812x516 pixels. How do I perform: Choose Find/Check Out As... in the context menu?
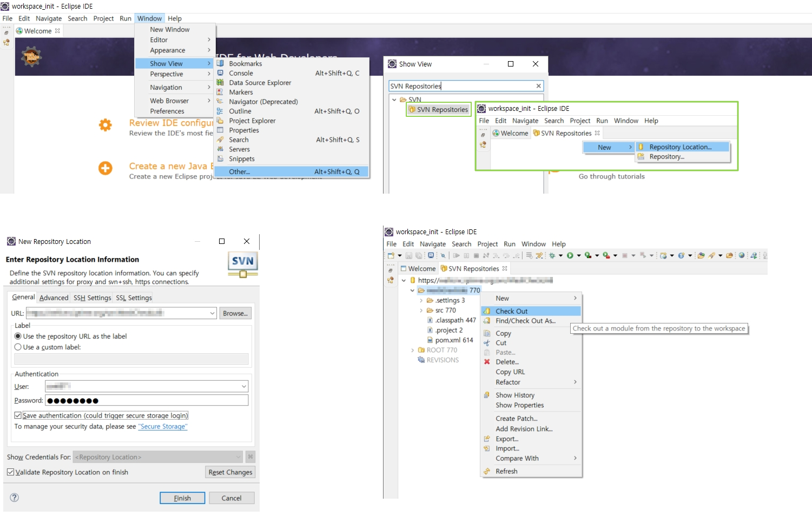pos(525,321)
